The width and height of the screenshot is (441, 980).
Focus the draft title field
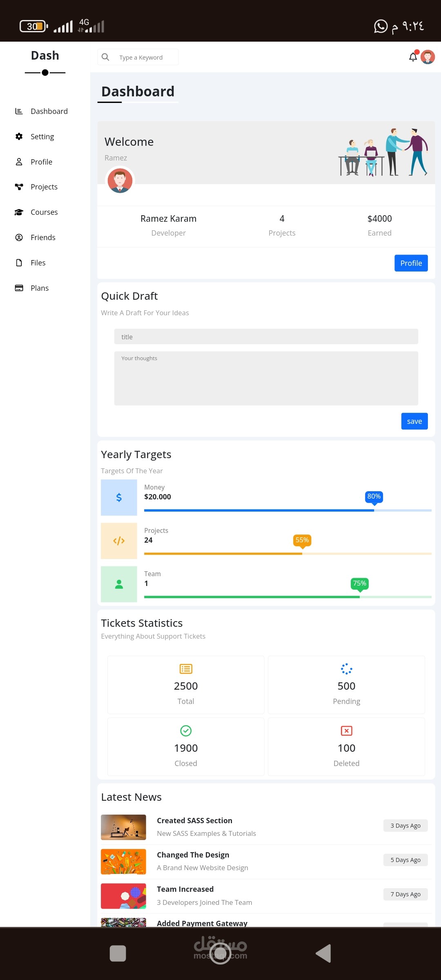[x=266, y=337]
